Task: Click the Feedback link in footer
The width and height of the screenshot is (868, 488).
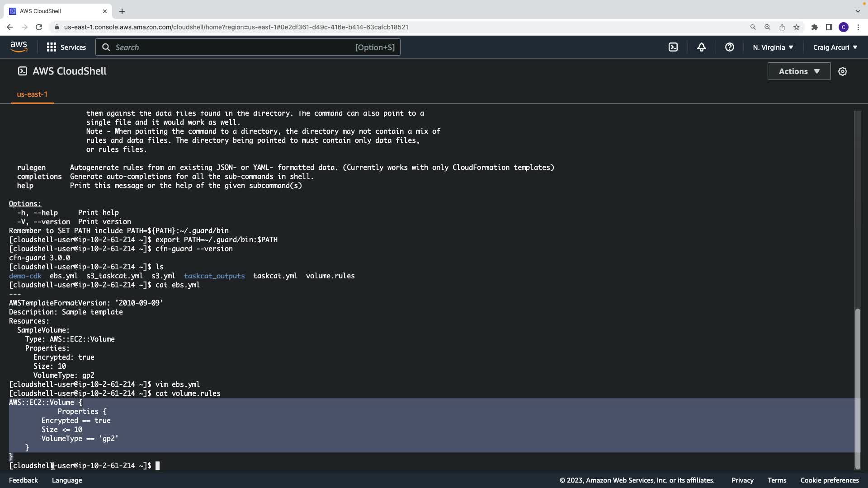Action: pyautogui.click(x=24, y=480)
